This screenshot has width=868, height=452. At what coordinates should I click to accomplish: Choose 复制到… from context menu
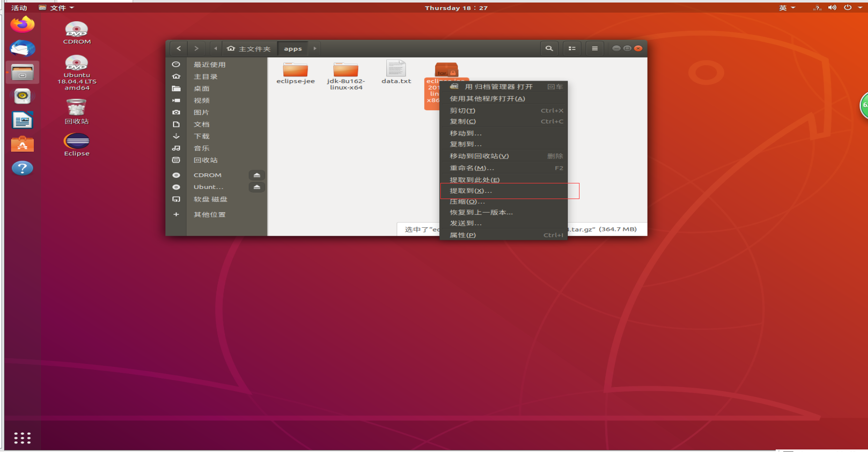(x=504, y=144)
